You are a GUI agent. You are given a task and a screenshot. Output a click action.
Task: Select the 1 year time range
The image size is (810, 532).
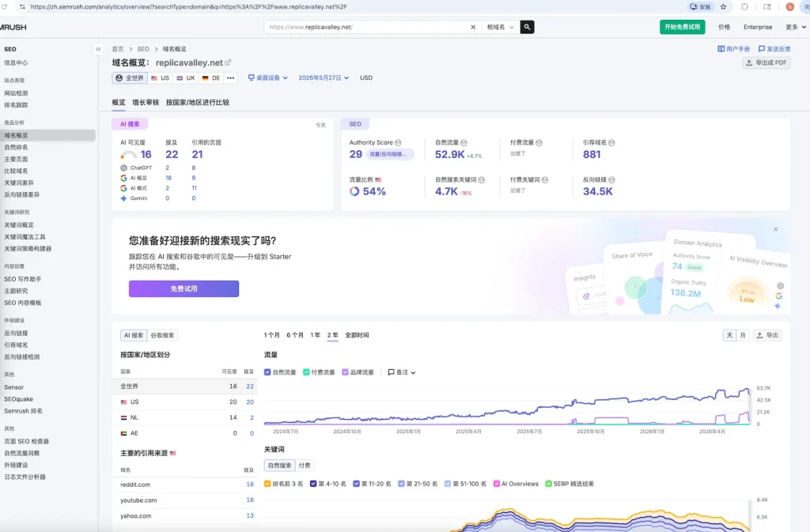pos(315,335)
